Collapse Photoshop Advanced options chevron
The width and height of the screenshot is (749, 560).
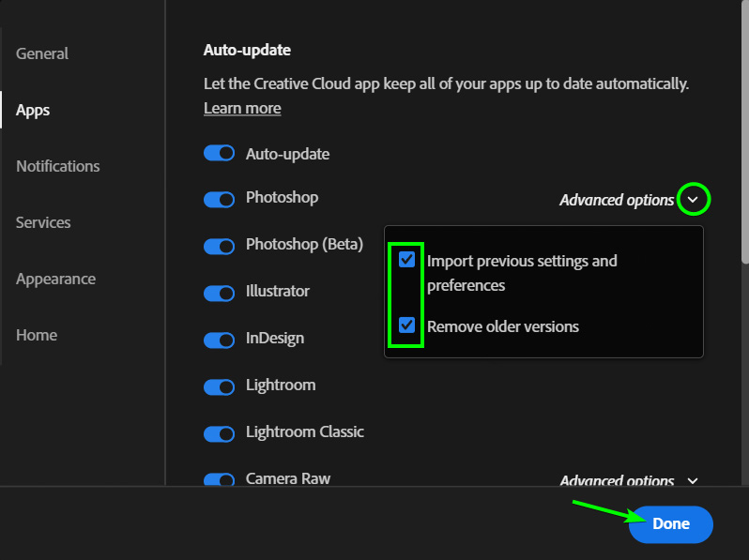pos(693,200)
